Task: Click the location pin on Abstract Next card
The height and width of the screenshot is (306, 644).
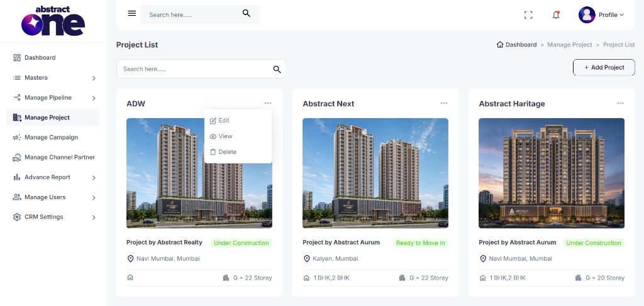Action: (307, 259)
